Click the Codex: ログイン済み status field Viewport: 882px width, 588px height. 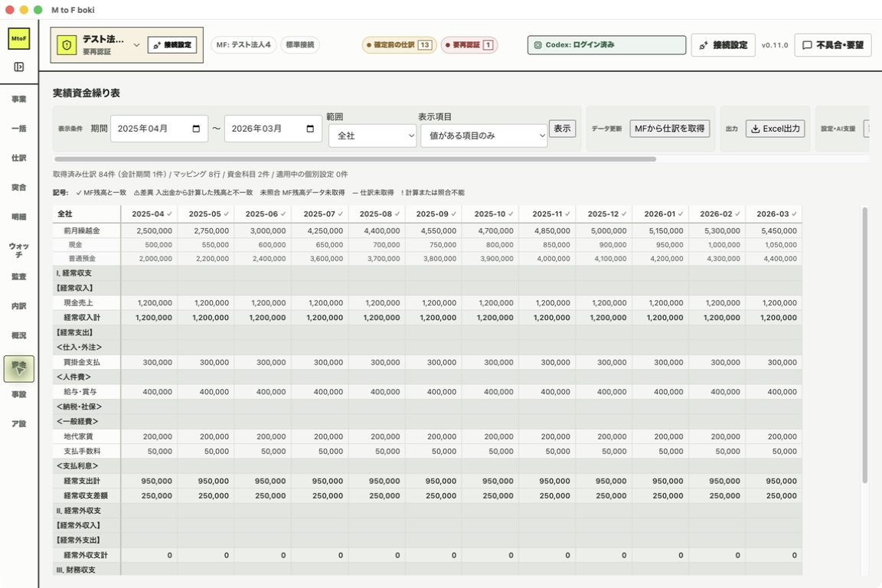click(x=606, y=45)
